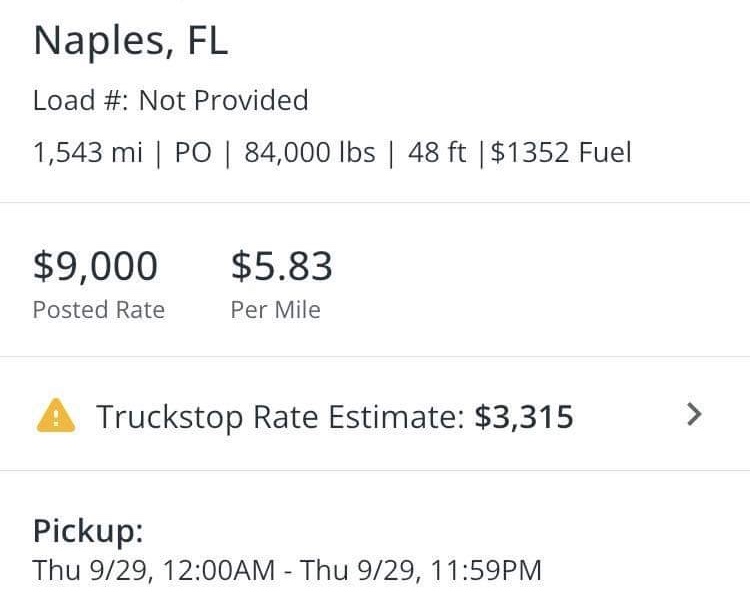Tap the Pickup heading

[88, 531]
